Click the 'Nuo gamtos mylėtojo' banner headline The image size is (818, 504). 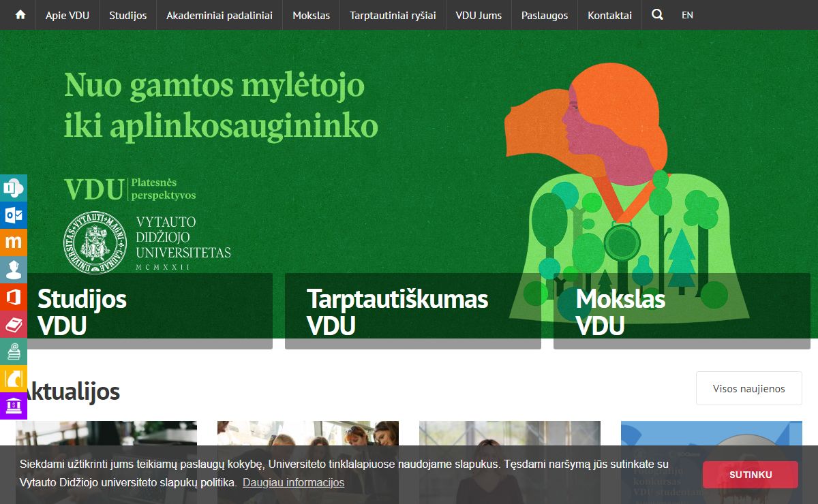click(x=221, y=106)
